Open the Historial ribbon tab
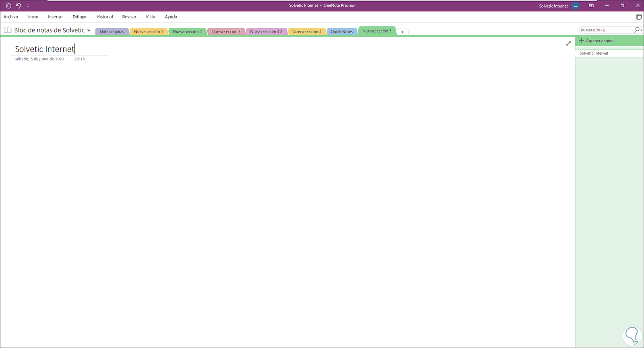The image size is (644, 348). click(x=105, y=17)
